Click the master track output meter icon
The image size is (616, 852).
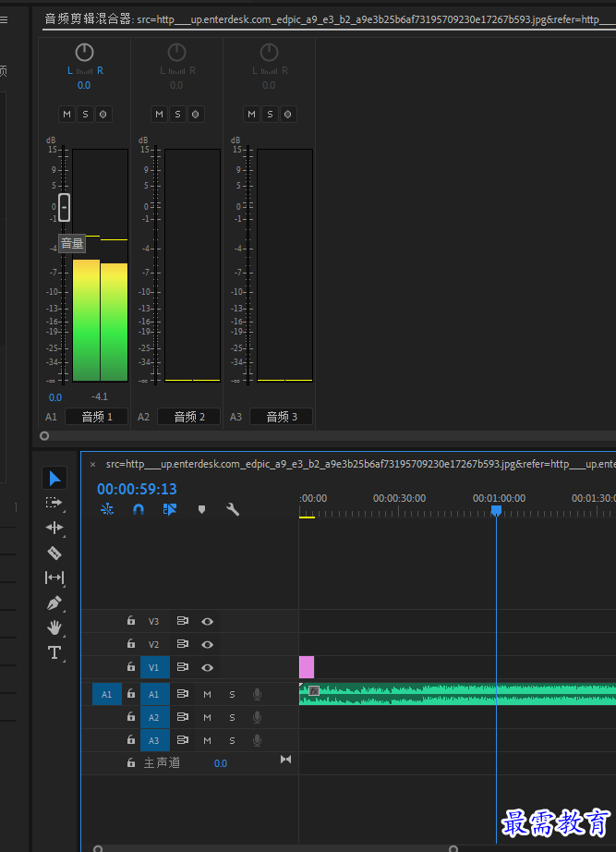[285, 759]
